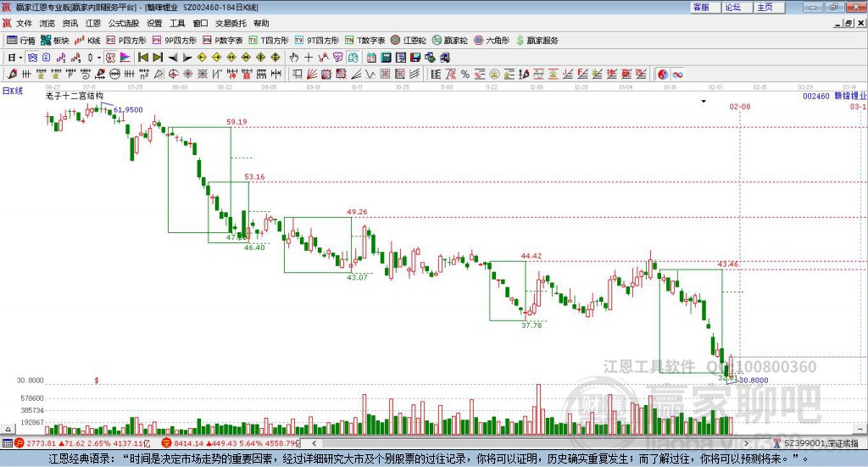Open the P数字表 tool
The height and width of the screenshot is (467, 868).
point(223,41)
